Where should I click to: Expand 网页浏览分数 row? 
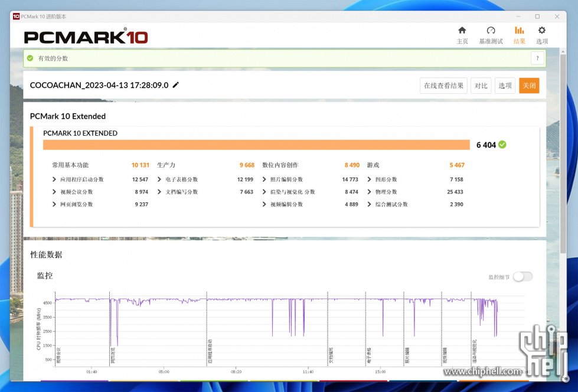click(54, 204)
